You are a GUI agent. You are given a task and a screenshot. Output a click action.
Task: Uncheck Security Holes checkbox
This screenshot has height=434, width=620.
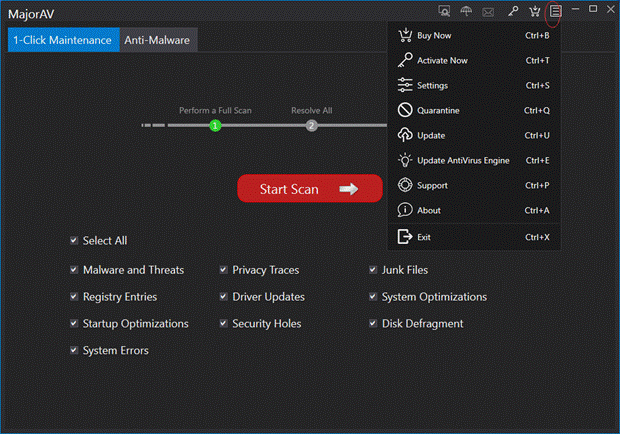pyautogui.click(x=223, y=323)
